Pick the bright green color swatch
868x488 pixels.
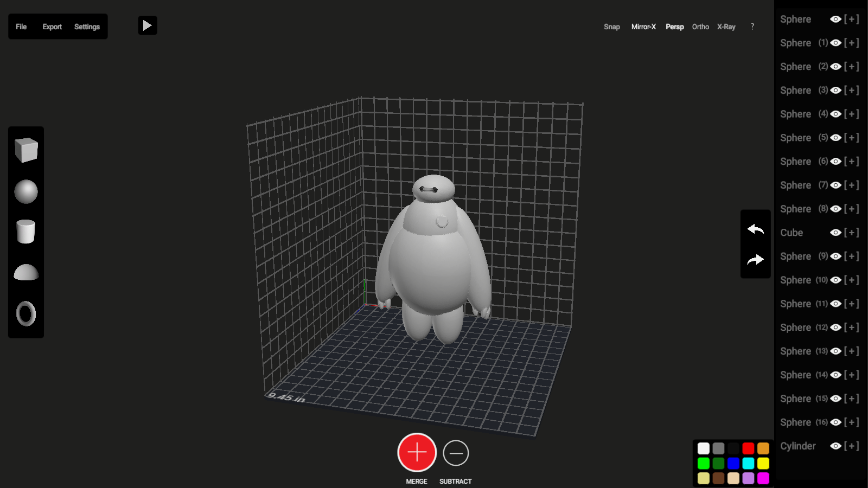704,463
